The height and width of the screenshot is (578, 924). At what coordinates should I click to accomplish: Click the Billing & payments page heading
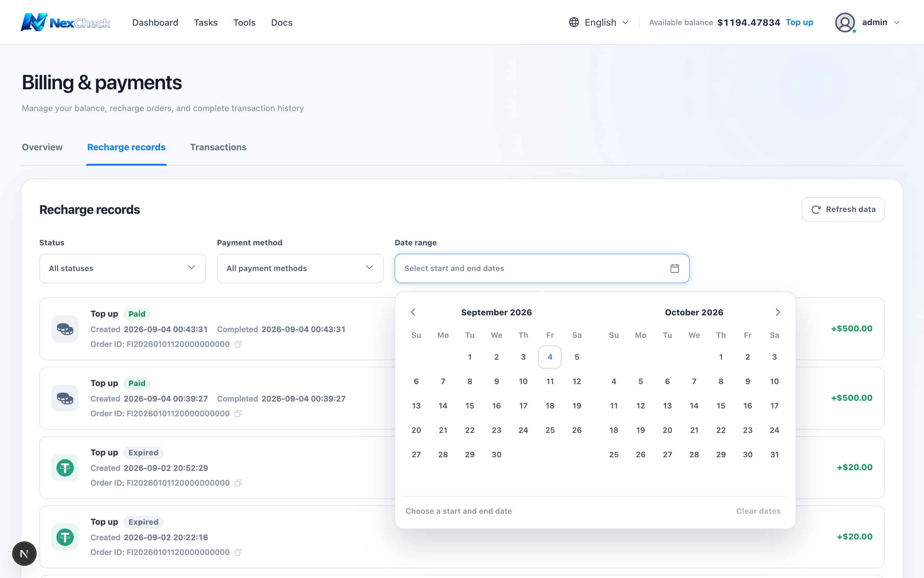[102, 83]
